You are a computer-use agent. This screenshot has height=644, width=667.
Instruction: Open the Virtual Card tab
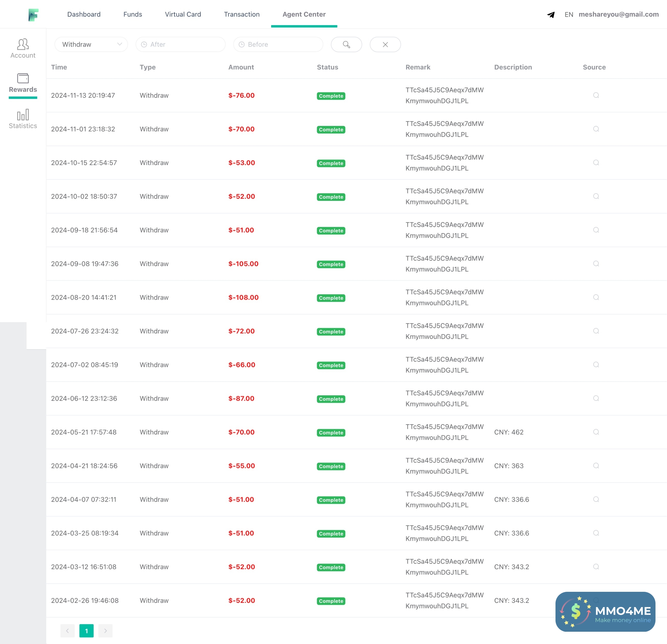183,15
